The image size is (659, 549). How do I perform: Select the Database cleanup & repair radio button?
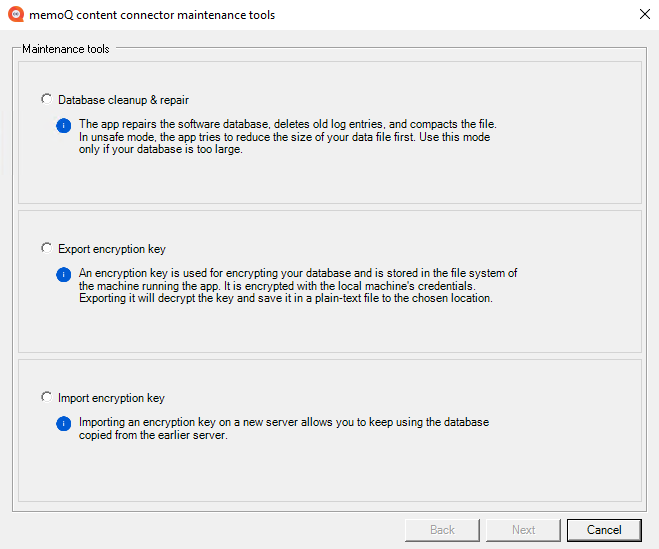[46, 99]
